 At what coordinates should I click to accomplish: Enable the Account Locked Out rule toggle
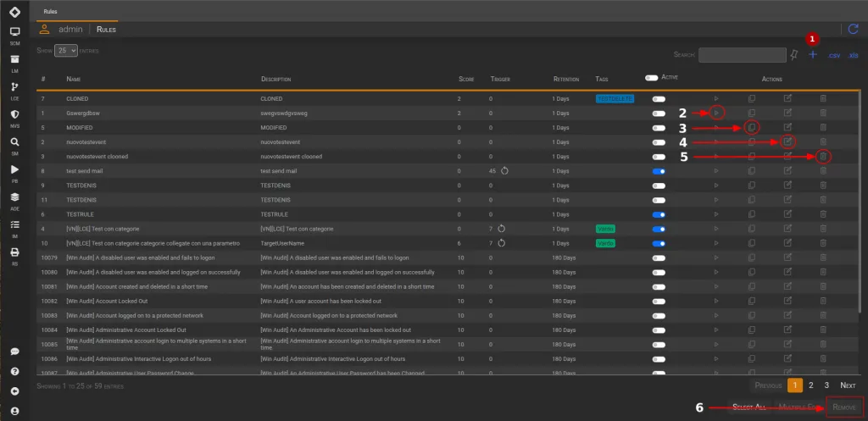659,302
